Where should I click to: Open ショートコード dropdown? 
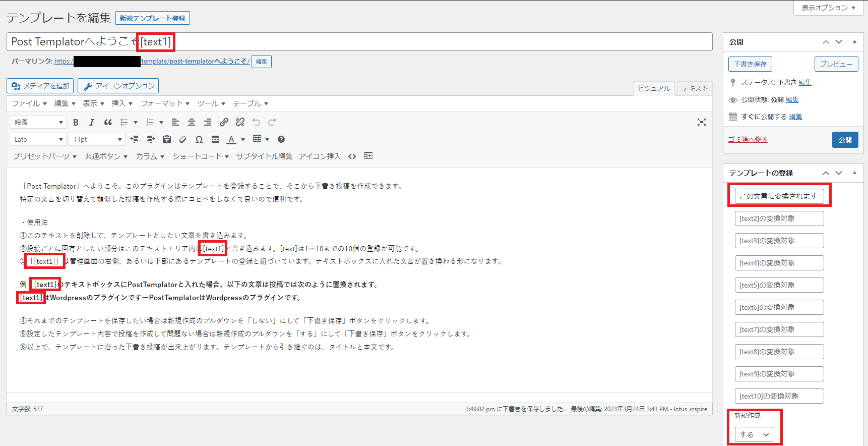point(201,156)
